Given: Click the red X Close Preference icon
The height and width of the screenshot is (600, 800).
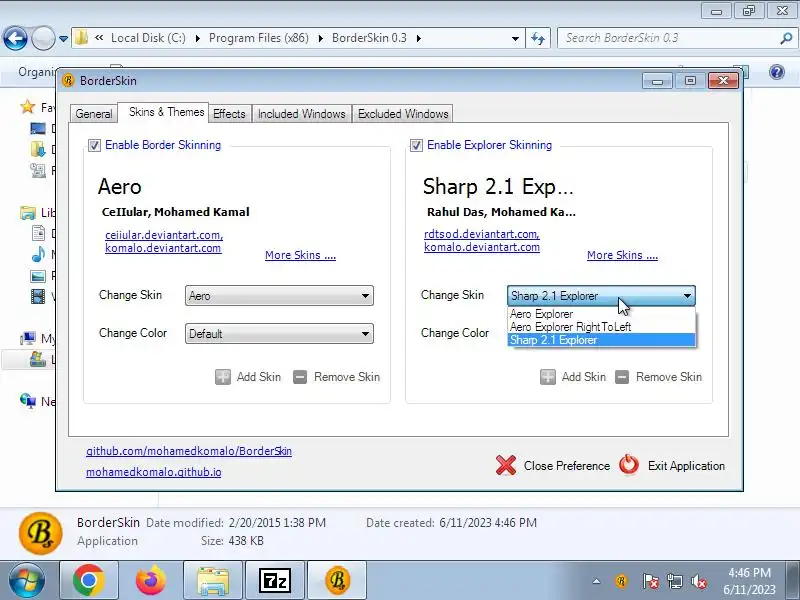Looking at the screenshot, I should (x=506, y=465).
